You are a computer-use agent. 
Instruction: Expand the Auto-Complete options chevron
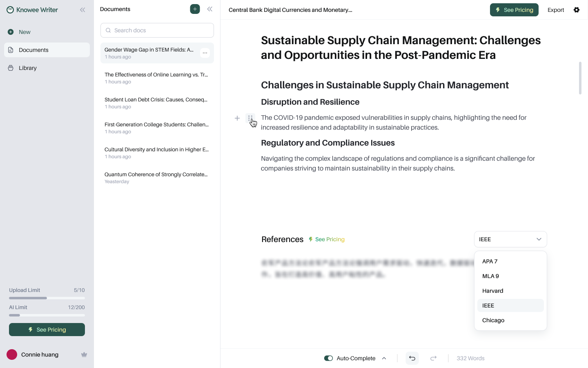[x=384, y=358]
